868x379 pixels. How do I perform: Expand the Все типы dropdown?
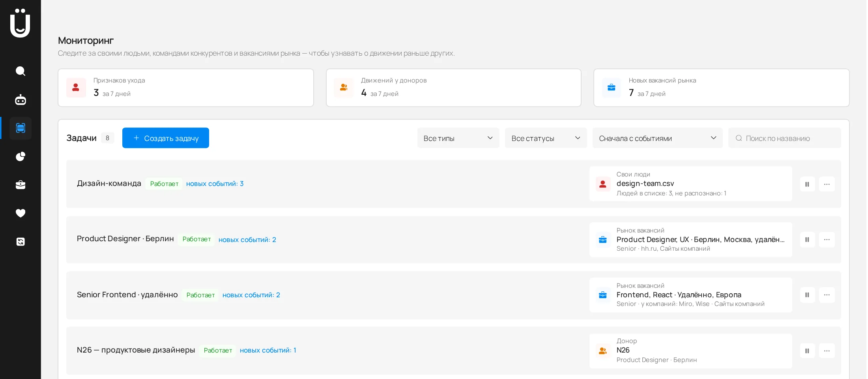click(458, 138)
